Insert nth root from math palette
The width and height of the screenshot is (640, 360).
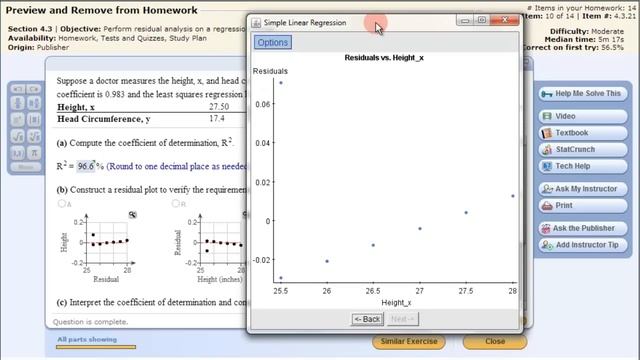pyautogui.click(x=34, y=136)
